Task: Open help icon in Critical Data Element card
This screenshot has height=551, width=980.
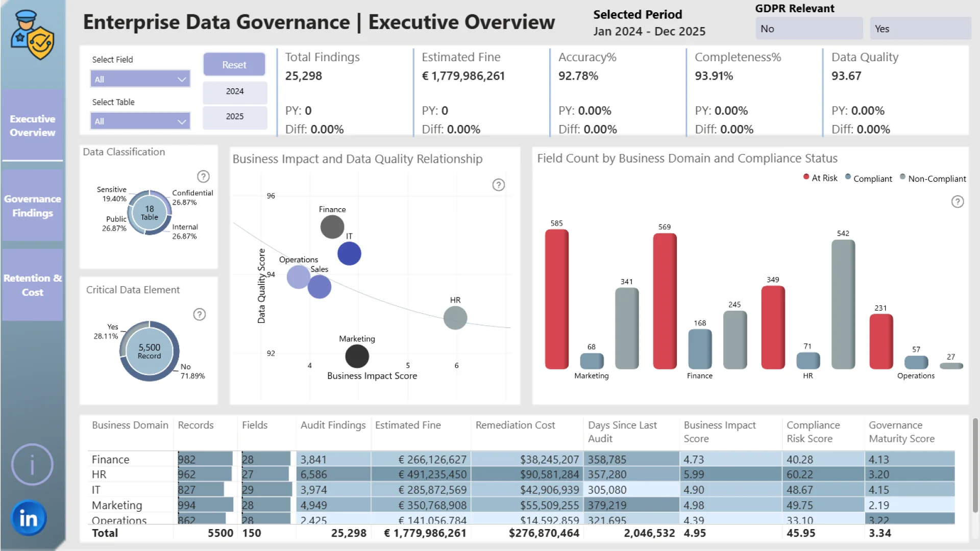Action: (200, 314)
